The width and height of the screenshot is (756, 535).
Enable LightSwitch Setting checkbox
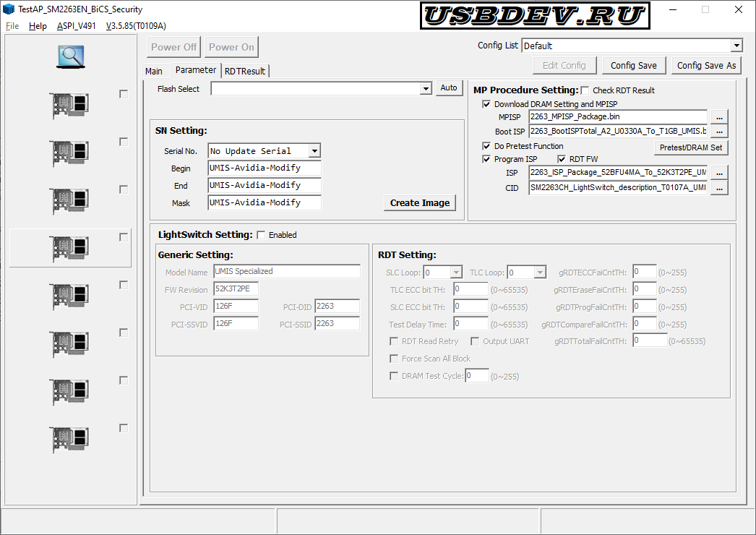(x=262, y=235)
